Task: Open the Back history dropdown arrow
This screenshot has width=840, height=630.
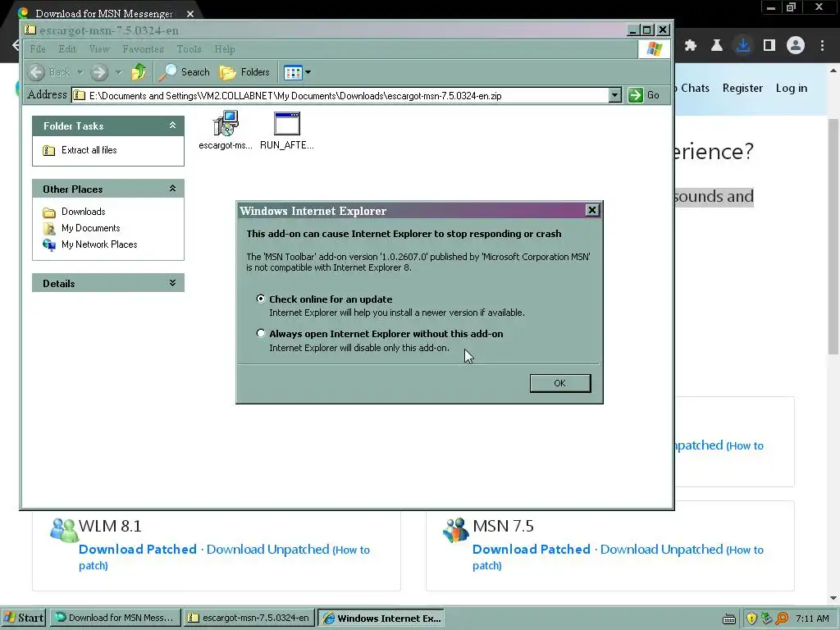Action: [80, 72]
